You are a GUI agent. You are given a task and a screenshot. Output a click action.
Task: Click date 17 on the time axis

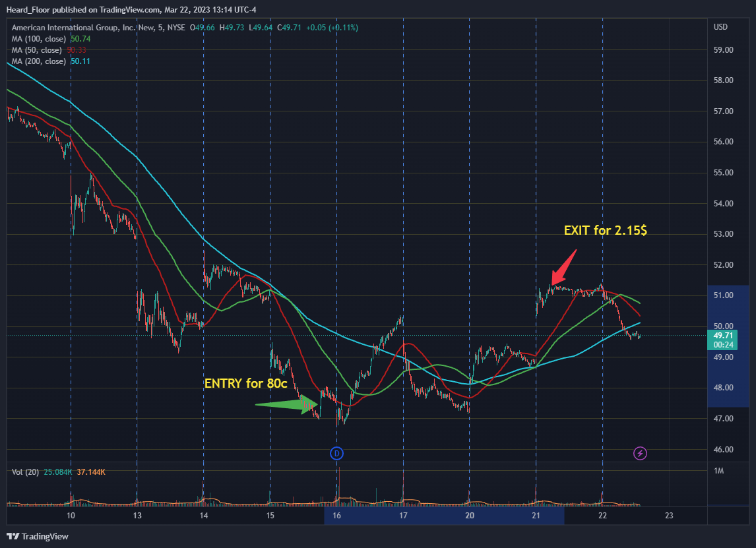(403, 515)
